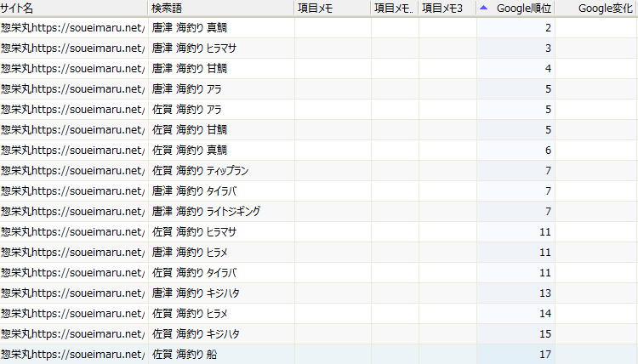Sort by the Google変化 column header

point(596,9)
